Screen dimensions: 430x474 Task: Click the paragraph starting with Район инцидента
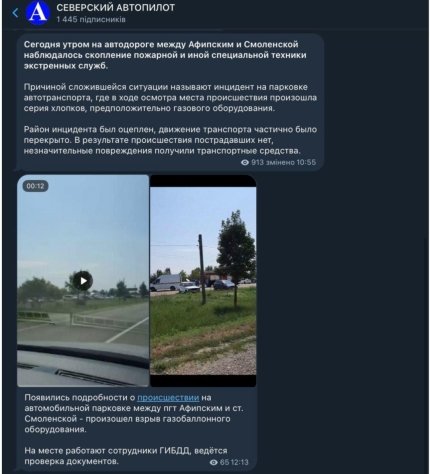(x=170, y=140)
